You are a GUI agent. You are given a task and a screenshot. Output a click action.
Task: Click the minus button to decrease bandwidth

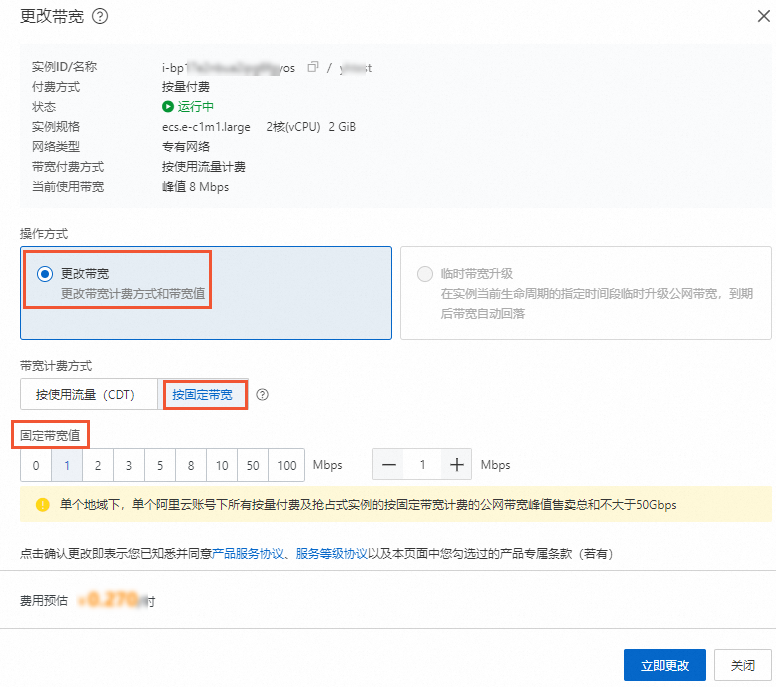pos(389,465)
